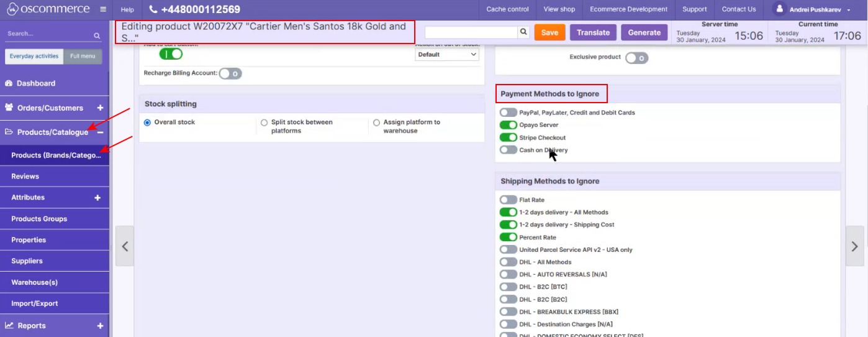Image resolution: width=868 pixels, height=337 pixels.
Task: Toggle Exclusive product switch
Action: (636, 58)
